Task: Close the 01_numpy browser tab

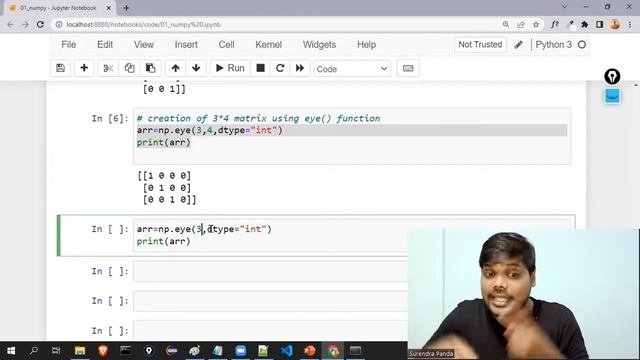Action: 108,8
